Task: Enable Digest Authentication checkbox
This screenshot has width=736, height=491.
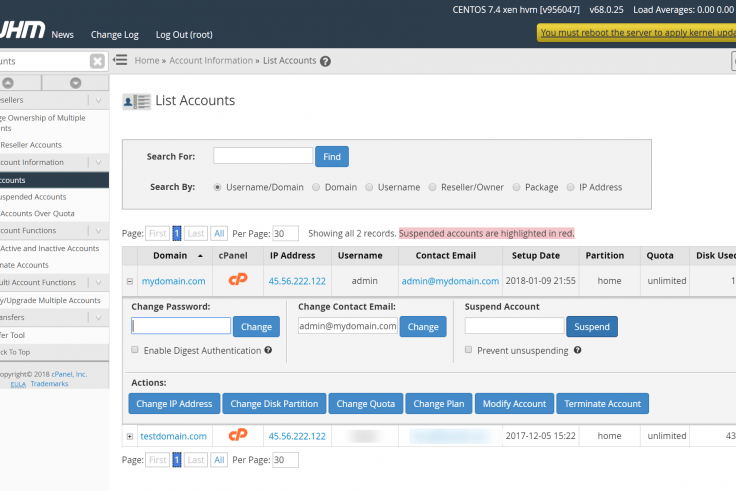Action: coord(135,350)
